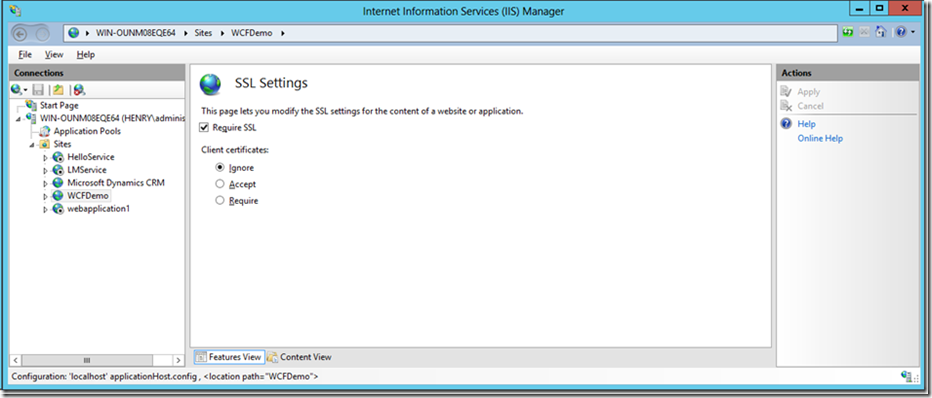Image resolution: width=932 pixels, height=398 pixels.
Task: Expand the HelloService site node
Action: click(x=46, y=157)
